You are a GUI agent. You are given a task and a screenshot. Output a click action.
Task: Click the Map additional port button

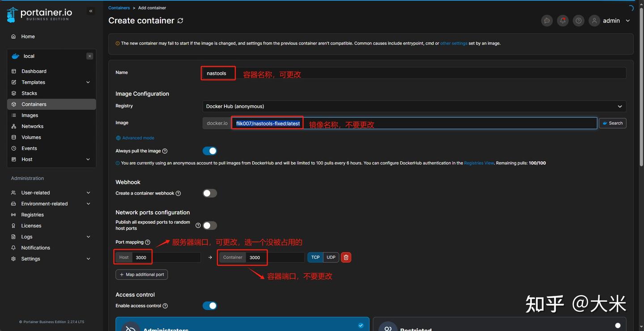pyautogui.click(x=141, y=274)
